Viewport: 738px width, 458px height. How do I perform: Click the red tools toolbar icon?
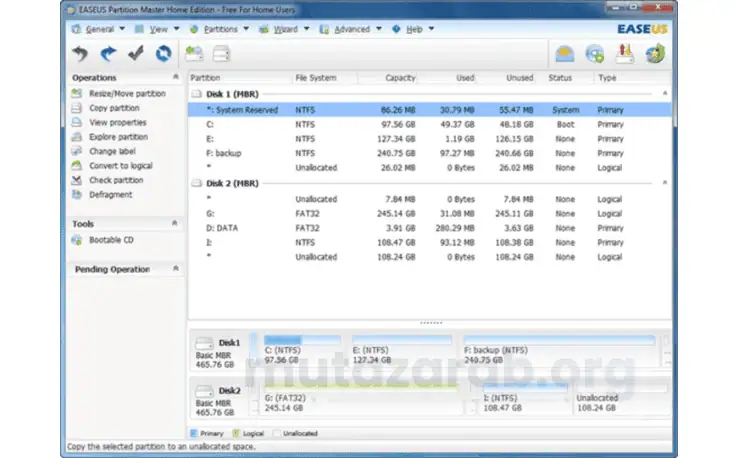point(625,54)
